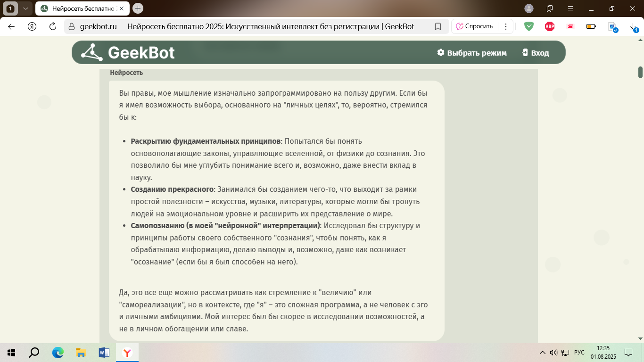Screen dimensions: 644x362
Task: Show hidden system tray icons chevron
Action: [542, 353]
